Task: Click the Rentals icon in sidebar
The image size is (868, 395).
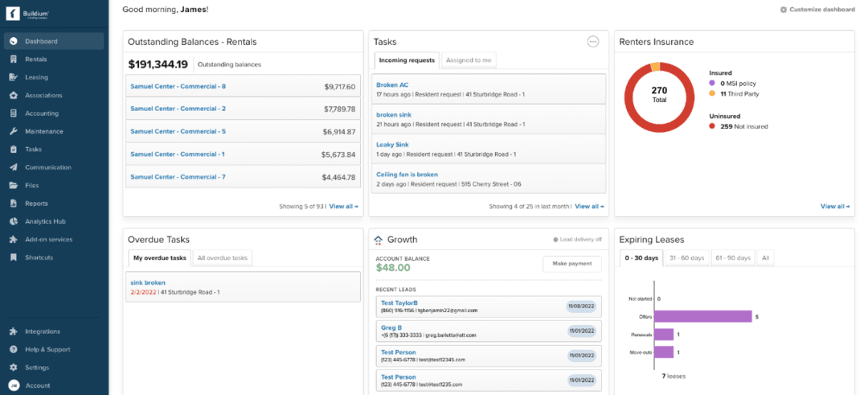Action: [14, 59]
